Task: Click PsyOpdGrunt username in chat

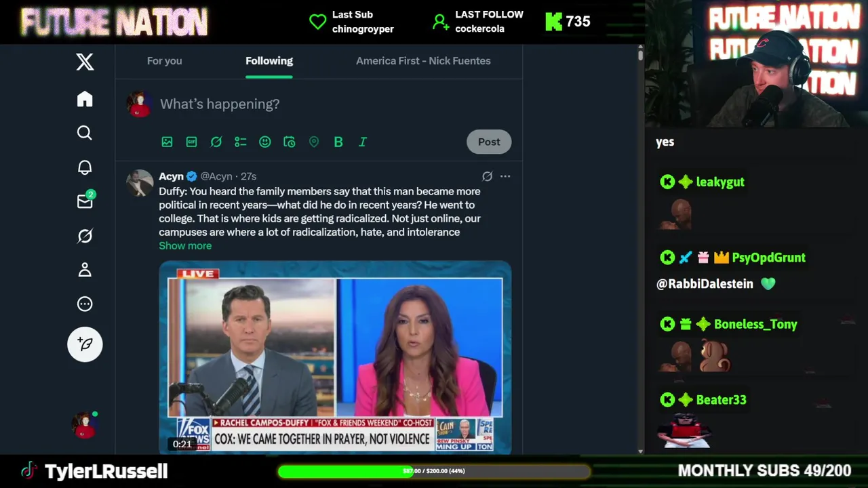Action: coord(769,258)
